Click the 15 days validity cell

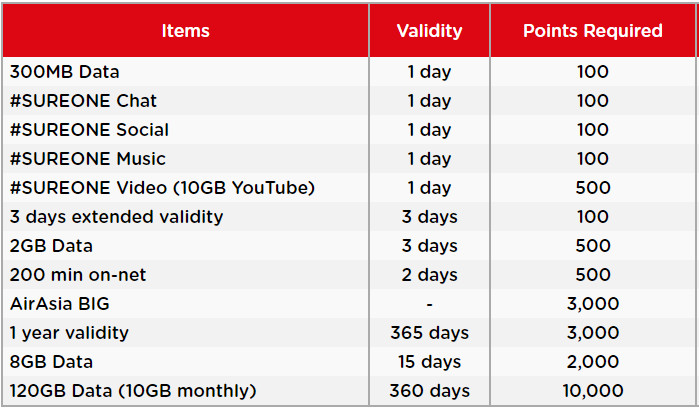[x=429, y=362]
